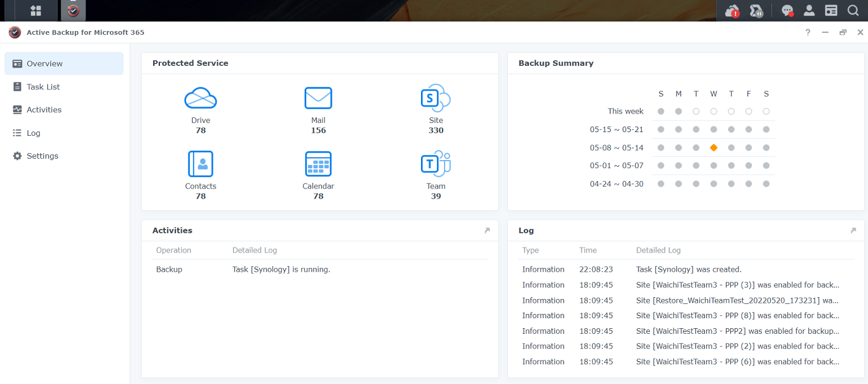Open DSM main menu grid icon
Viewport: 868px width, 384px height.
(x=36, y=11)
